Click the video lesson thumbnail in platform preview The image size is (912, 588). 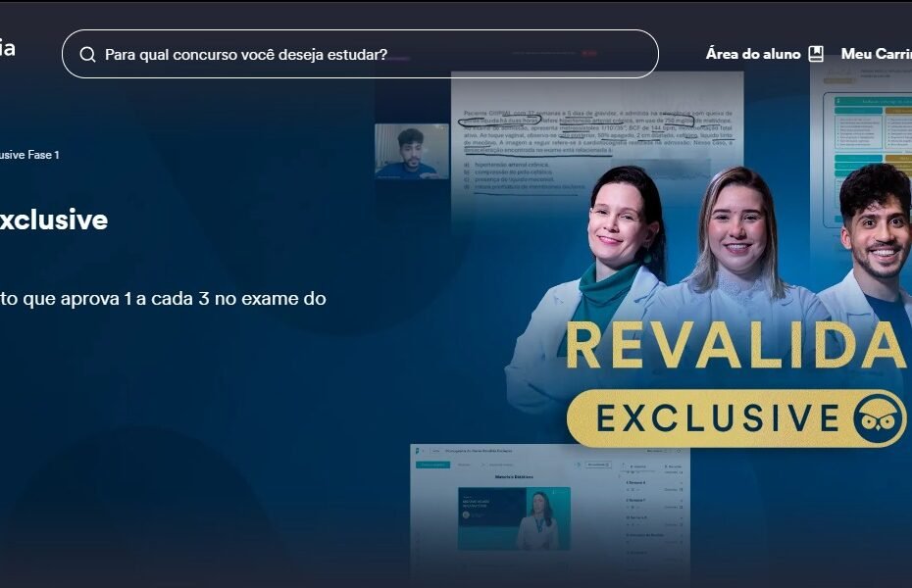tap(514, 518)
